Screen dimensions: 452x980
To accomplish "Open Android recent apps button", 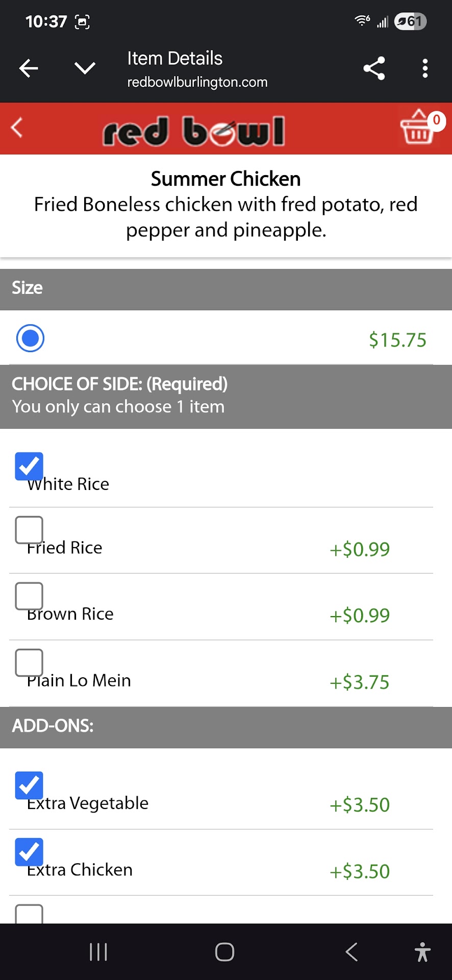I will [98, 952].
